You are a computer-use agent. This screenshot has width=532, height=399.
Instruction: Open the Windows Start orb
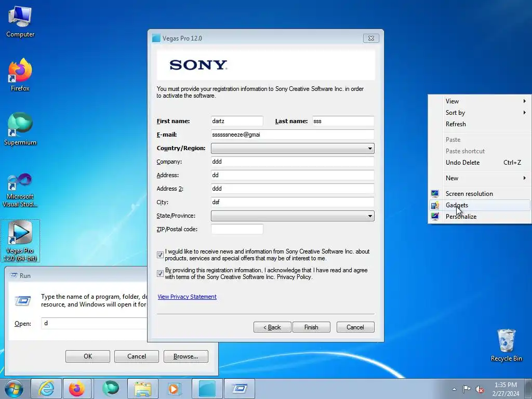[14, 389]
